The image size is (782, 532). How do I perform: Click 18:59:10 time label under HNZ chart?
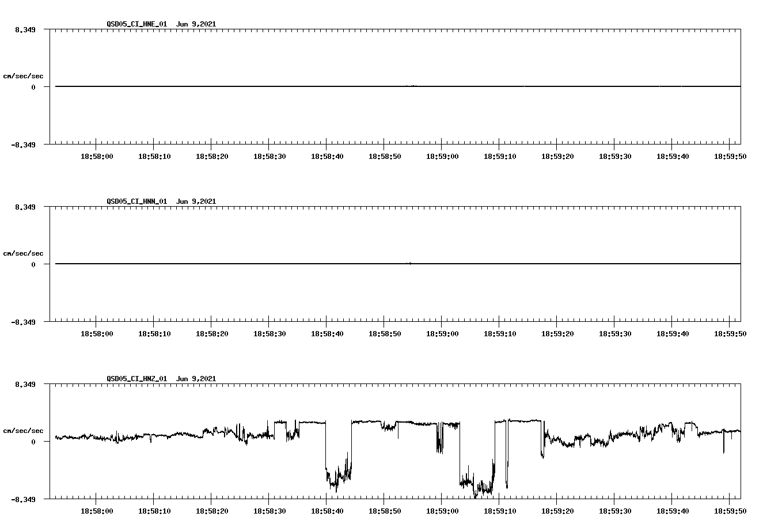pyautogui.click(x=500, y=511)
